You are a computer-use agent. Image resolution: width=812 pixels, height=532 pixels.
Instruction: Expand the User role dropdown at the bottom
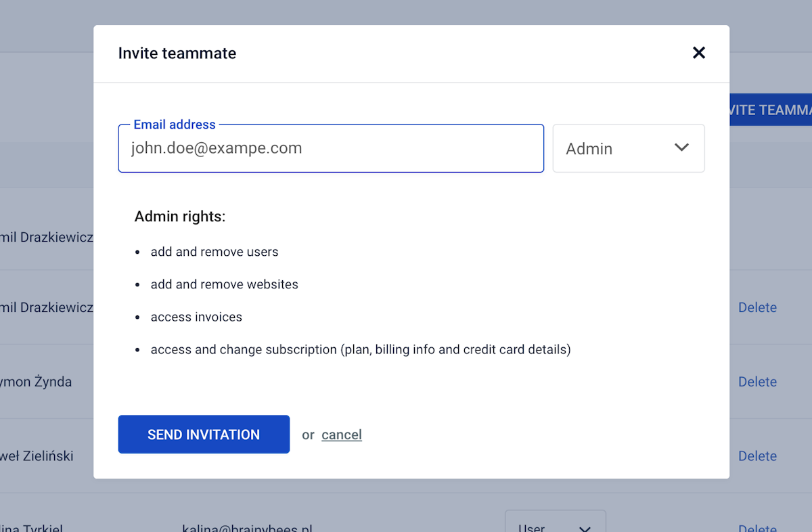pyautogui.click(x=555, y=526)
